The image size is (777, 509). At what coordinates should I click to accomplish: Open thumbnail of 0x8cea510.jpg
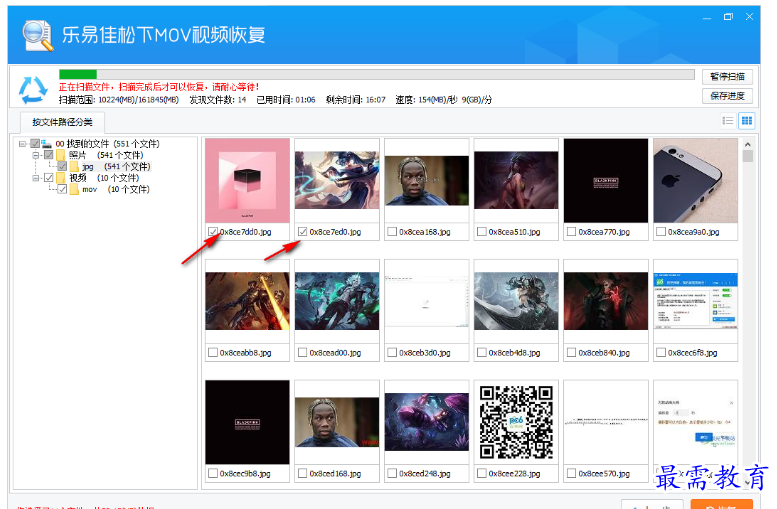[516, 180]
